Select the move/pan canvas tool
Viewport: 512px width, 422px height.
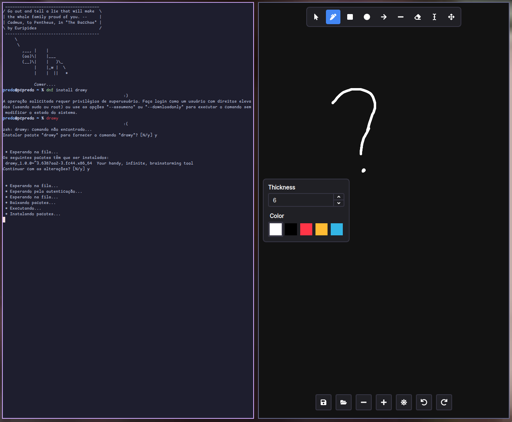click(451, 17)
